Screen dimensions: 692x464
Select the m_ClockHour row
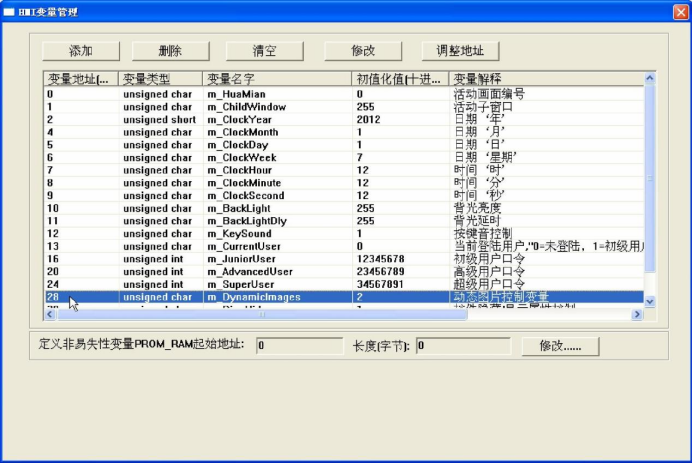(x=344, y=170)
